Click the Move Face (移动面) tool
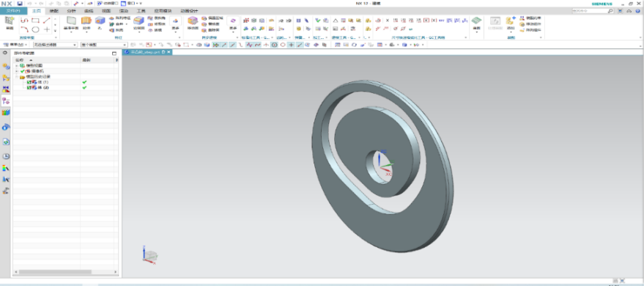644x286 pixels. 193,23
